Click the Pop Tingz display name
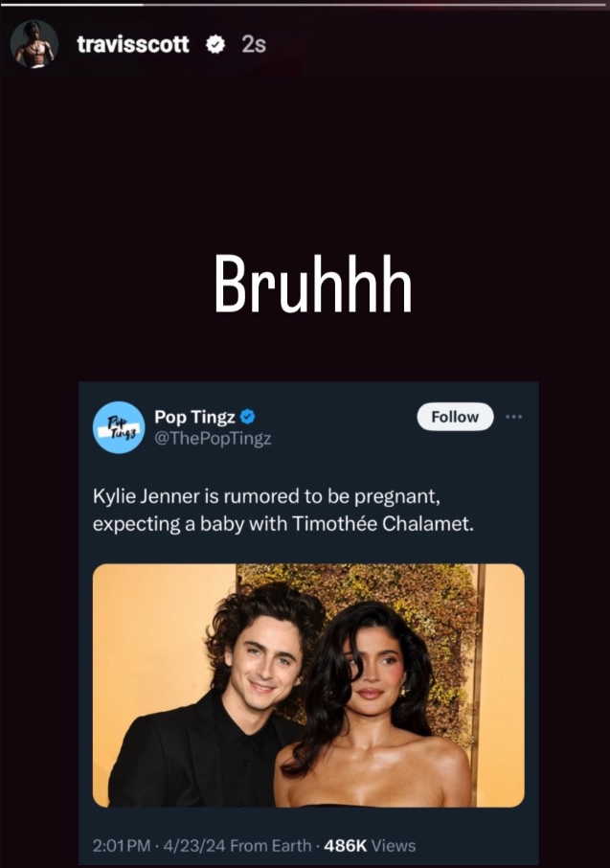The image size is (610, 868). 194,417
